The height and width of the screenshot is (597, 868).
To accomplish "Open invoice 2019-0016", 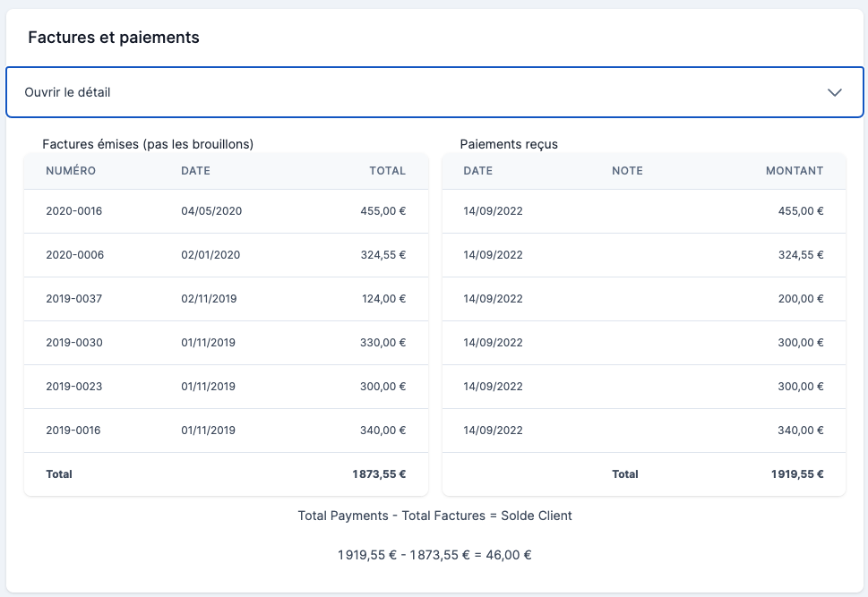I will 74,431.
